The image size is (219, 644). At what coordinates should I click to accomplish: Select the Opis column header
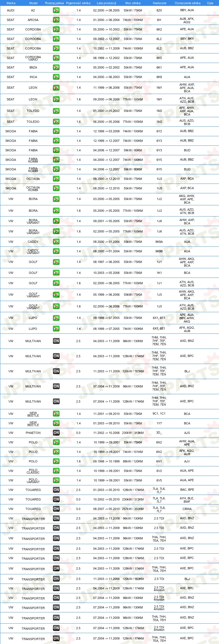[210, 3]
